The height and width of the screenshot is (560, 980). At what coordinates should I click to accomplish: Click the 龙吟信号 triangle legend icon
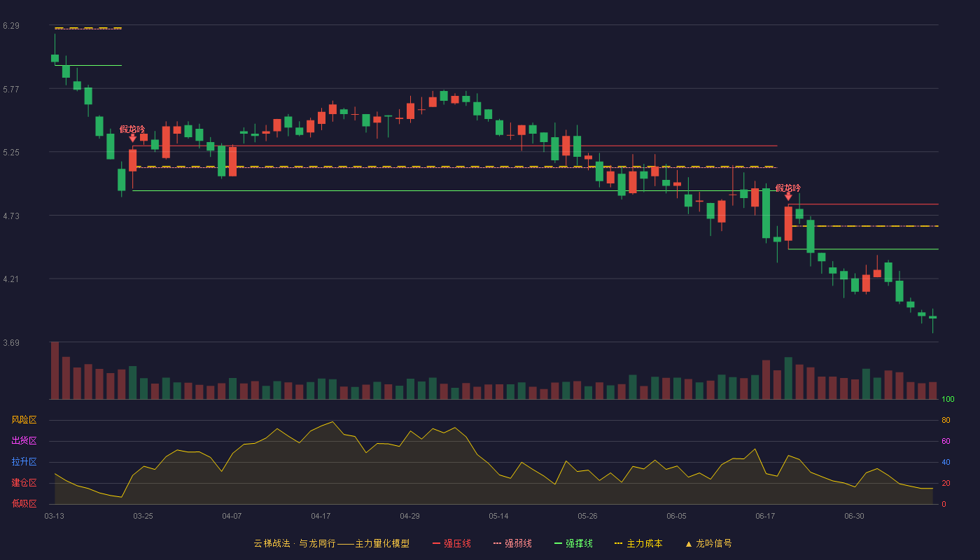(689, 543)
